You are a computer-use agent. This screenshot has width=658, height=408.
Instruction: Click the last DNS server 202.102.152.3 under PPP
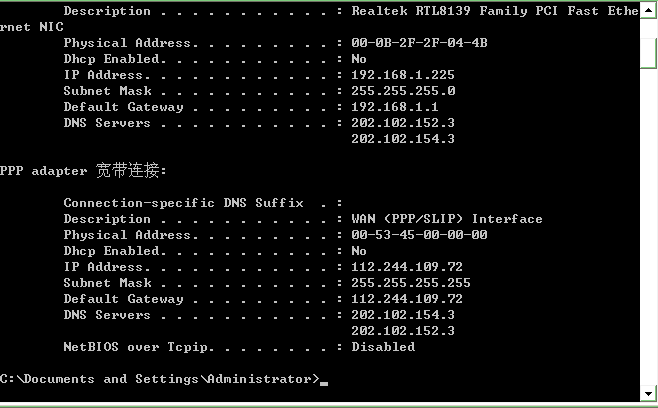tap(403, 331)
